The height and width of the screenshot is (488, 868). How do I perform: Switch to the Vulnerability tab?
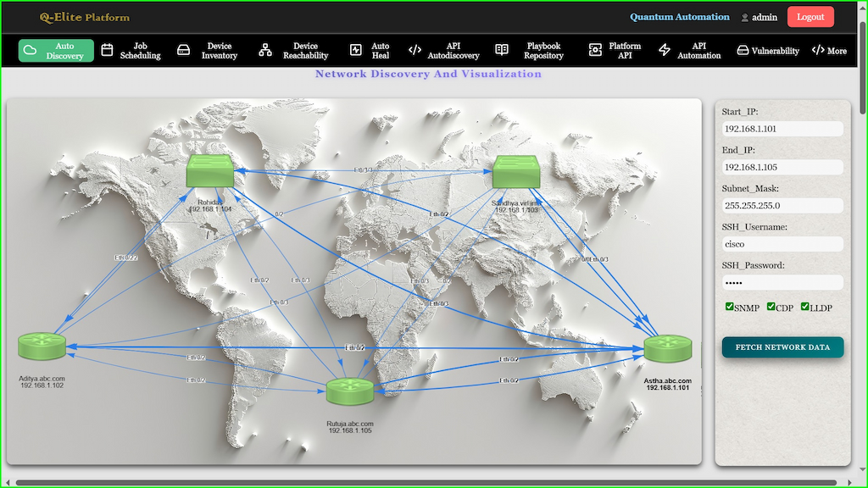pos(768,51)
